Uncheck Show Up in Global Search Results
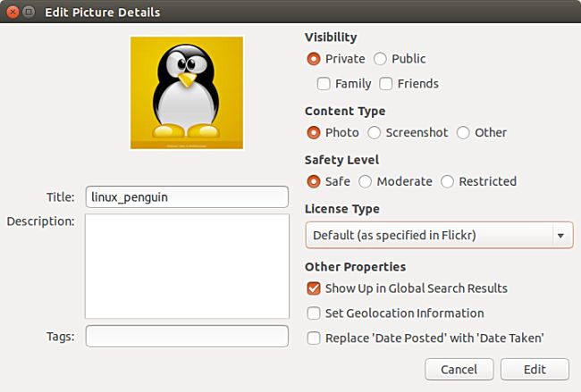581x392 pixels. point(314,288)
